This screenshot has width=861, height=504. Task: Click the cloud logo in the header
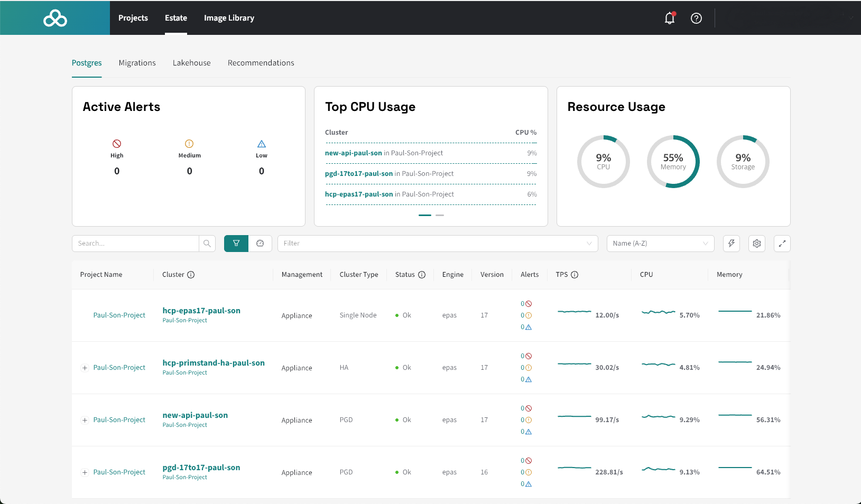(x=55, y=18)
